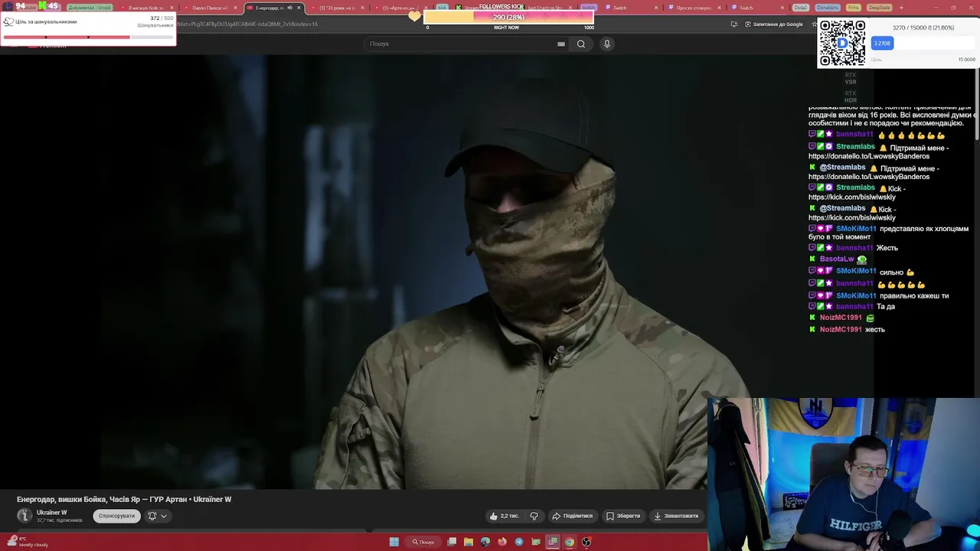980x551 pixels.
Task: Open Ukraїner W channel avatar
Action: 24,516
